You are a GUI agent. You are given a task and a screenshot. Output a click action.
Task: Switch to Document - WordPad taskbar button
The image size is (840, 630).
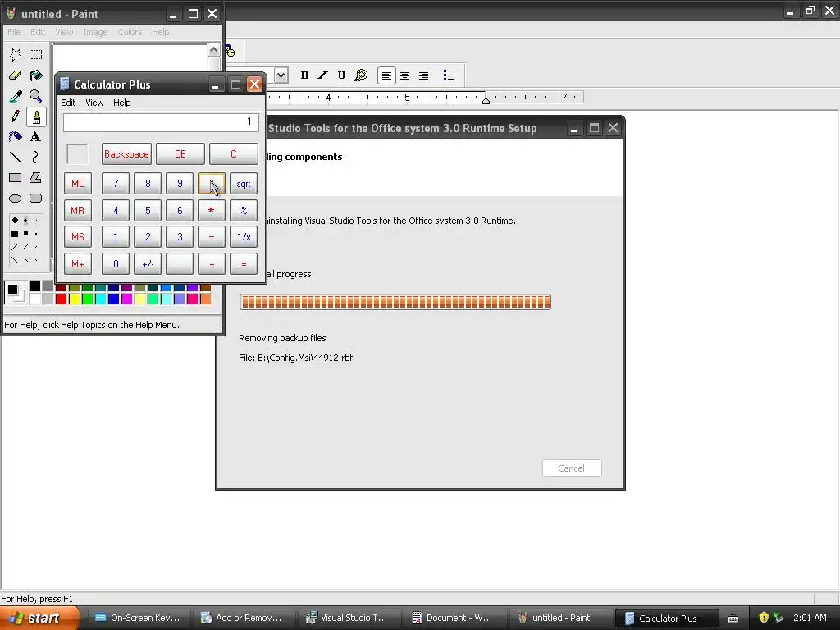(x=453, y=619)
